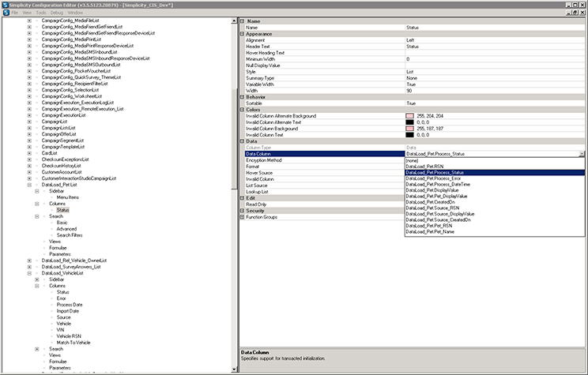Click the Name property value Status
Viewport: 588px width, 375px height.
click(x=495, y=28)
